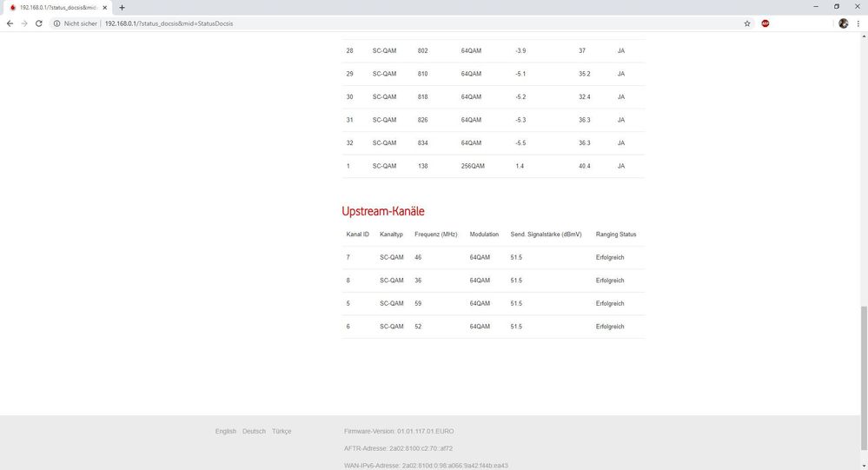Click 'JA' in downstream channel 30 row

[621, 97]
